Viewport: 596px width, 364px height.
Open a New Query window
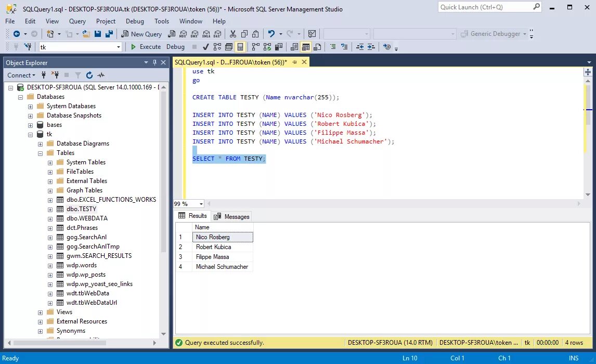141,34
